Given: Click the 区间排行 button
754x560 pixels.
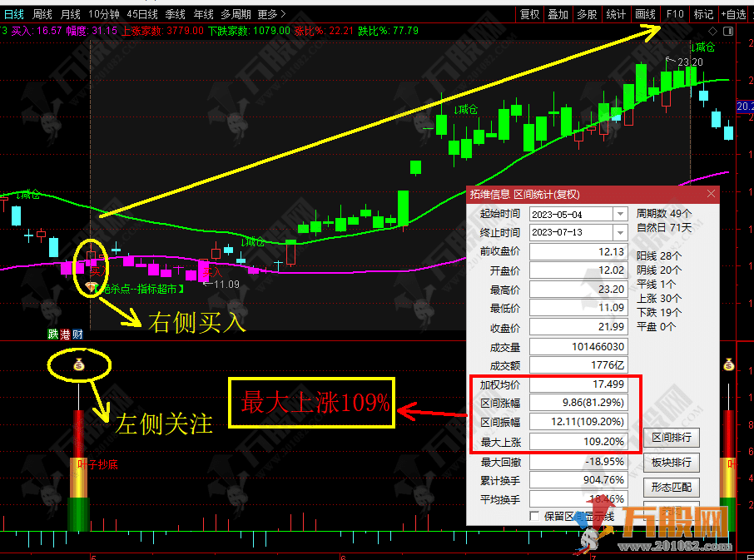Looking at the screenshot, I should (672, 438).
